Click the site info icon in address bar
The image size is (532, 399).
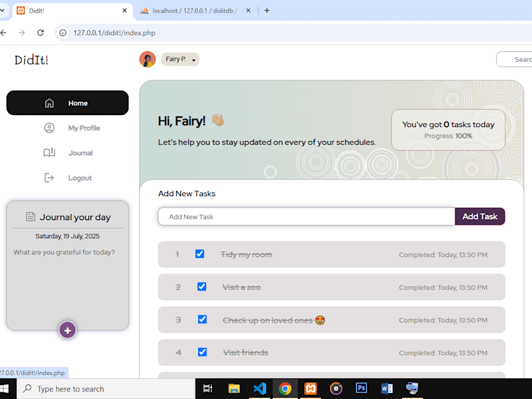click(63, 33)
